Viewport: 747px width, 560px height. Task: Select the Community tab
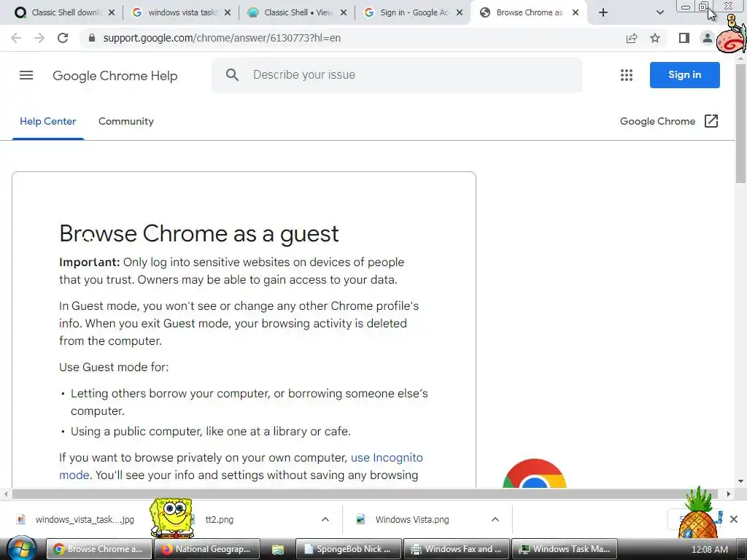click(x=125, y=121)
